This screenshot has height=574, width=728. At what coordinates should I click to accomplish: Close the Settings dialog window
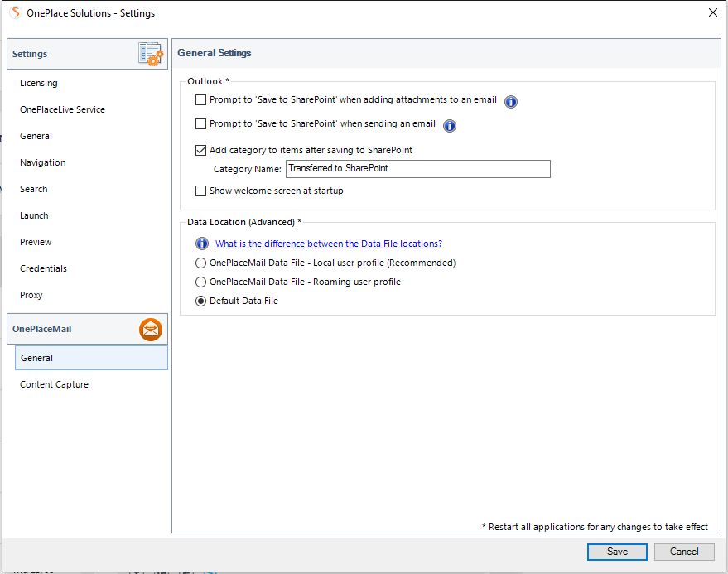(713, 12)
